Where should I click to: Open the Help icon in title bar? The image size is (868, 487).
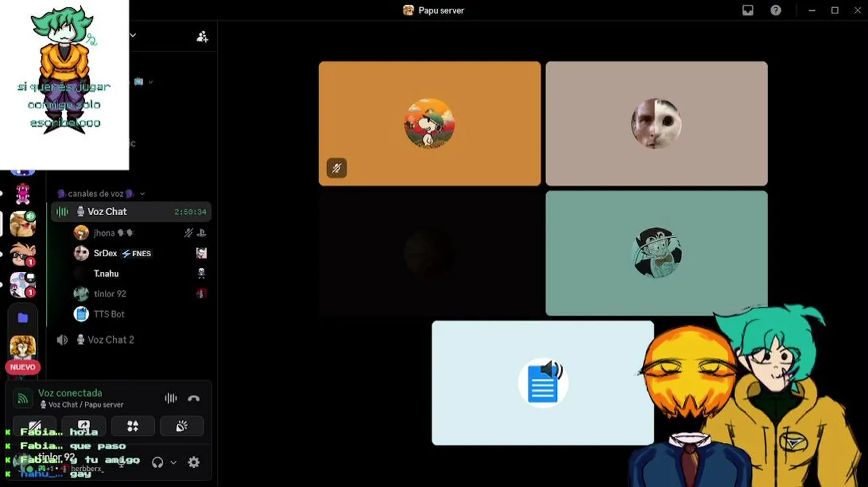(x=776, y=10)
